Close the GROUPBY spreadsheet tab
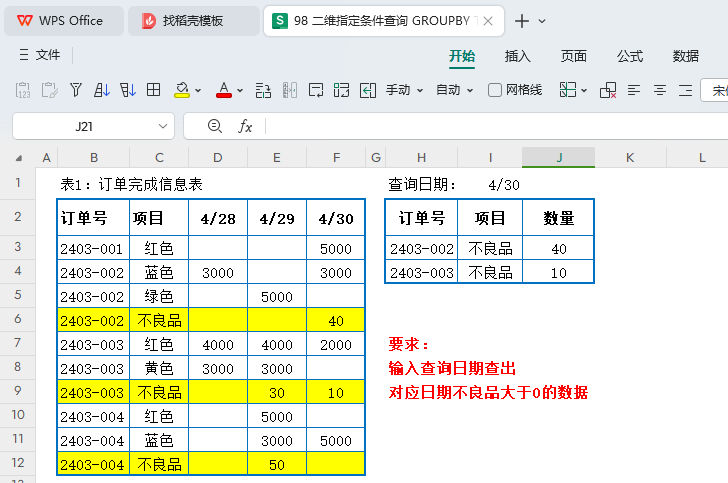 coord(488,21)
